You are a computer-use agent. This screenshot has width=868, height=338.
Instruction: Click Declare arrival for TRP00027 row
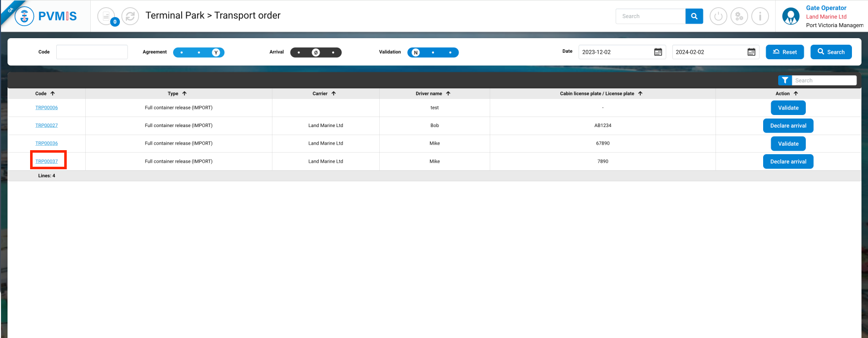tap(788, 126)
